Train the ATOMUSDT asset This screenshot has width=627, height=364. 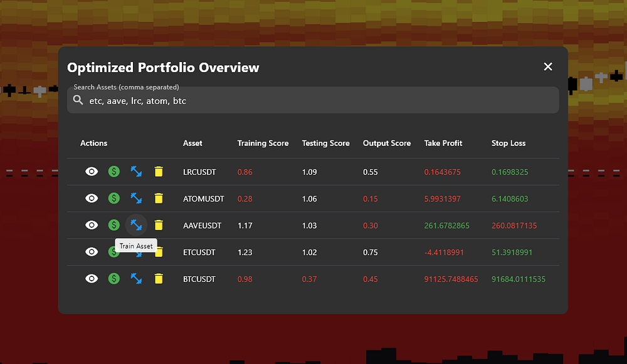point(136,199)
